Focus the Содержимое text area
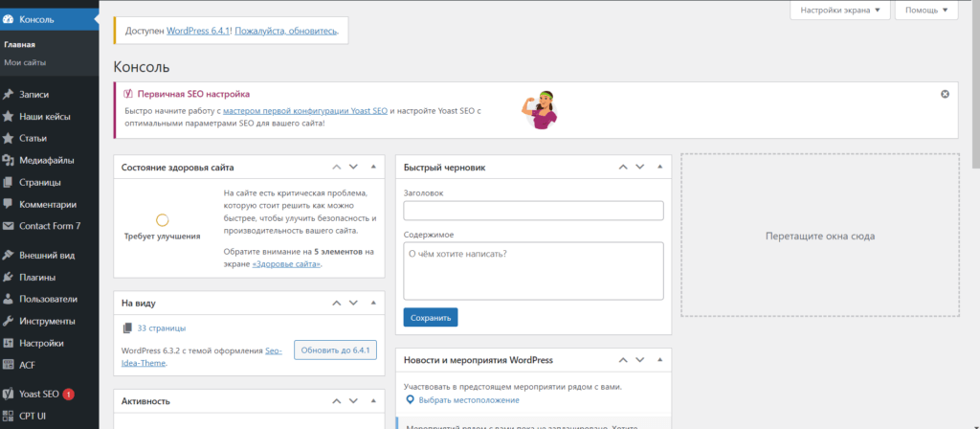Screen dimensions: 980x429 pyautogui.click(x=533, y=271)
